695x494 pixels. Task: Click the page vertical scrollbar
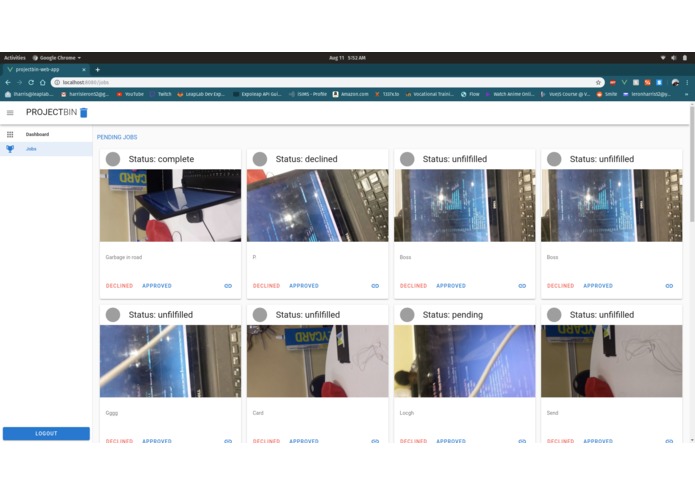(x=692, y=164)
